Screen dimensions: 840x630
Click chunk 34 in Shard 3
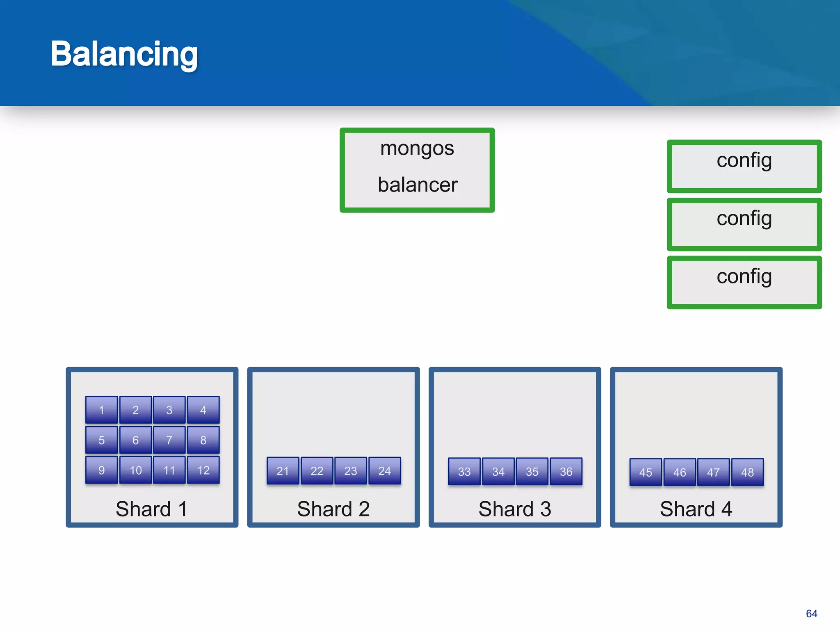tap(498, 472)
